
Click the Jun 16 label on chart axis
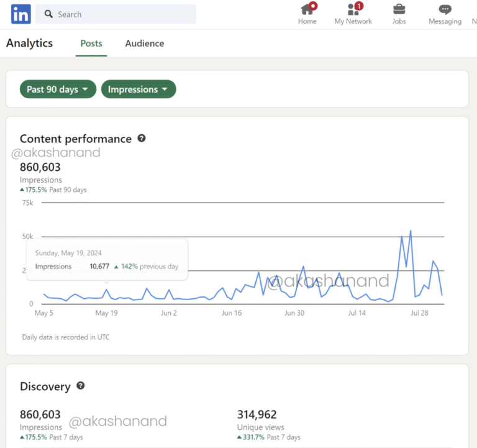tap(232, 313)
